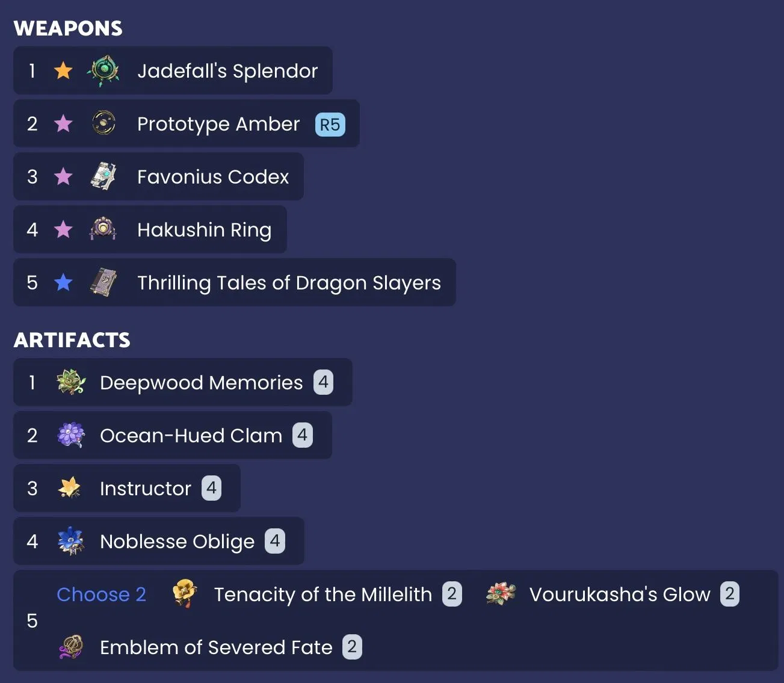Open the Noblesse Oblige artifact link
Viewport: 784px width, 683px height.
pyautogui.click(x=177, y=542)
